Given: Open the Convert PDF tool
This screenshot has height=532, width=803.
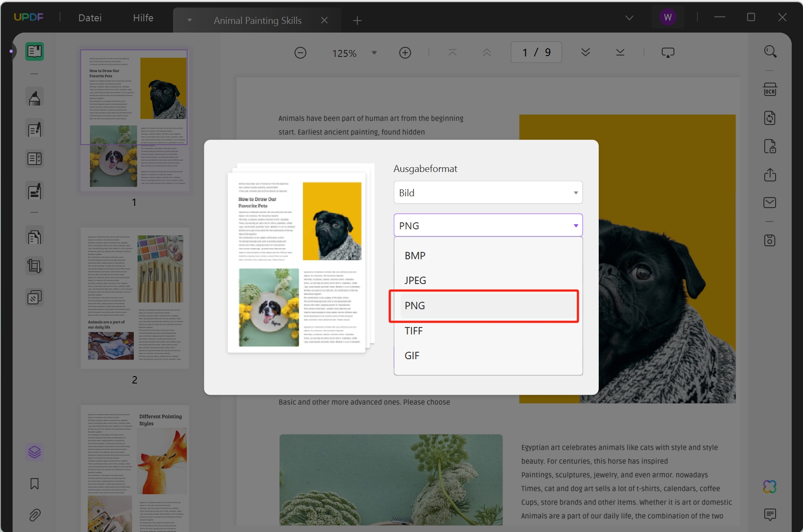Looking at the screenshot, I should point(770,118).
